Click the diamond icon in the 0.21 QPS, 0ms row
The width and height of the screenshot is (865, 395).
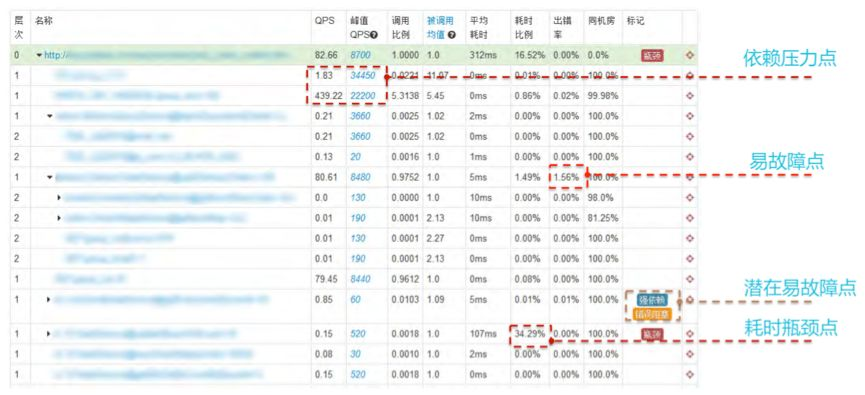click(690, 136)
